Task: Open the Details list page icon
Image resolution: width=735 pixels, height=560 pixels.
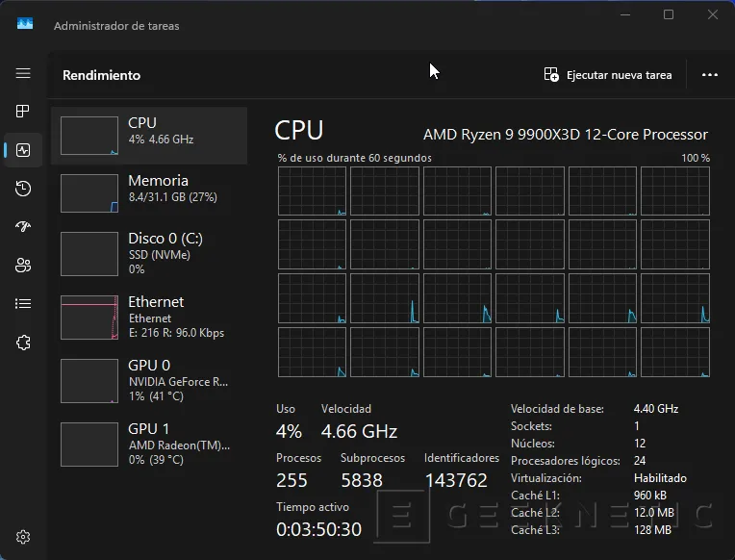Action: (23, 304)
